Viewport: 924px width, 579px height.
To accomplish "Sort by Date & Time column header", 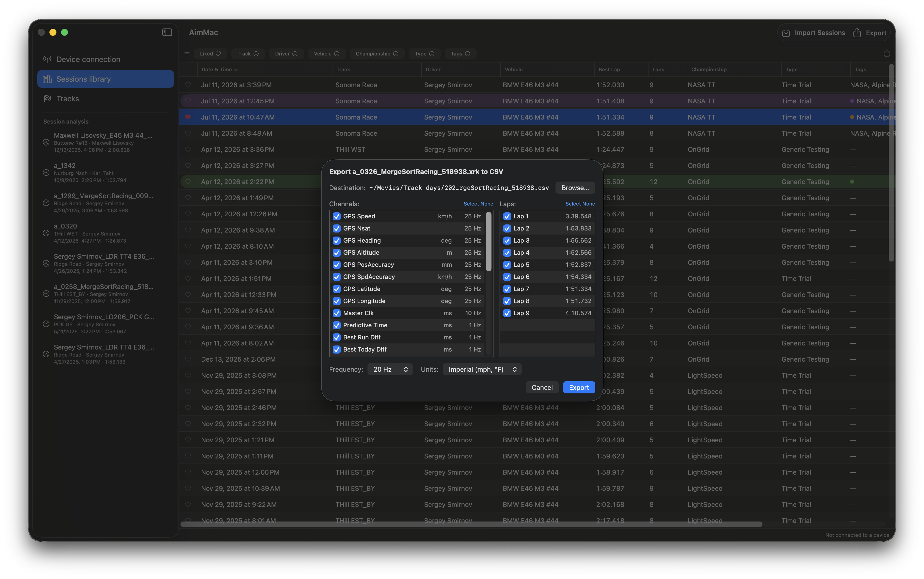I will [264, 70].
